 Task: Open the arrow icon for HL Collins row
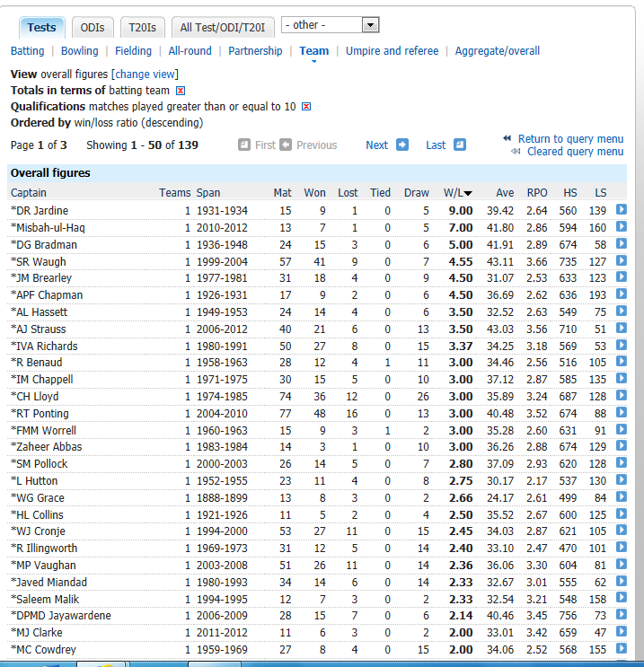(622, 513)
